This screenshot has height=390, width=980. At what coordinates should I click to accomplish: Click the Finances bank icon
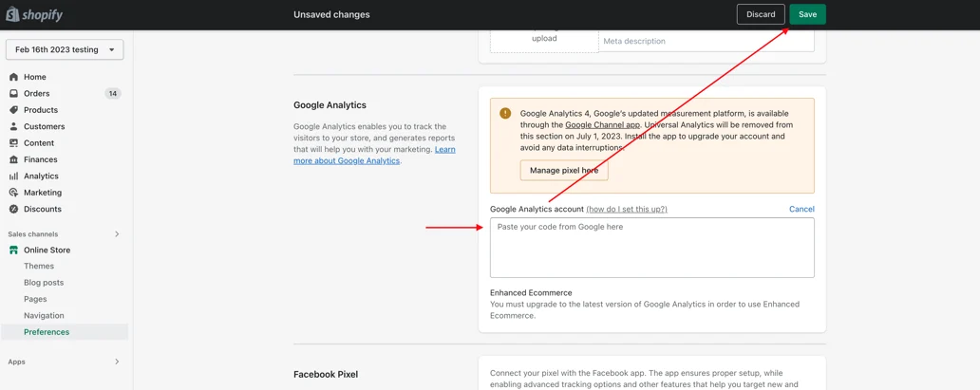coord(13,159)
